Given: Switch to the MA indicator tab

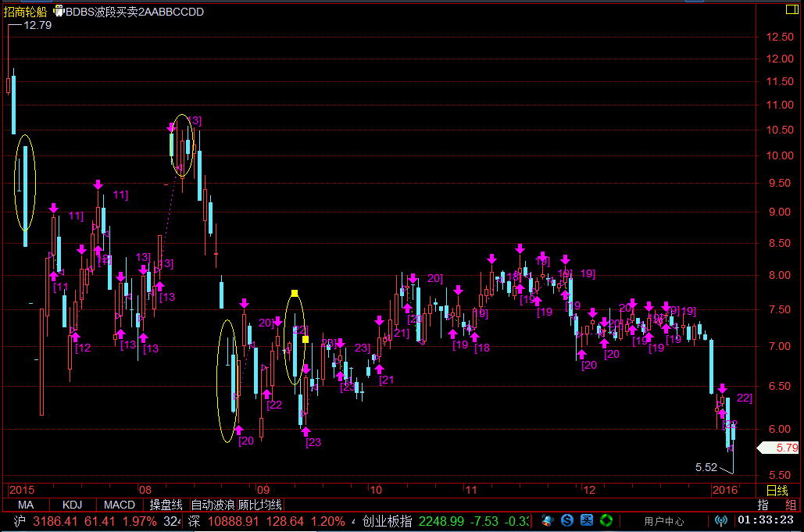Looking at the screenshot, I should point(26,505).
